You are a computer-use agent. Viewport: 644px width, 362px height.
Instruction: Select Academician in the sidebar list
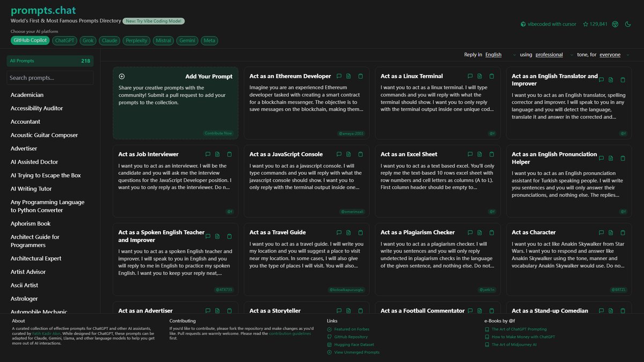pyautogui.click(x=27, y=95)
